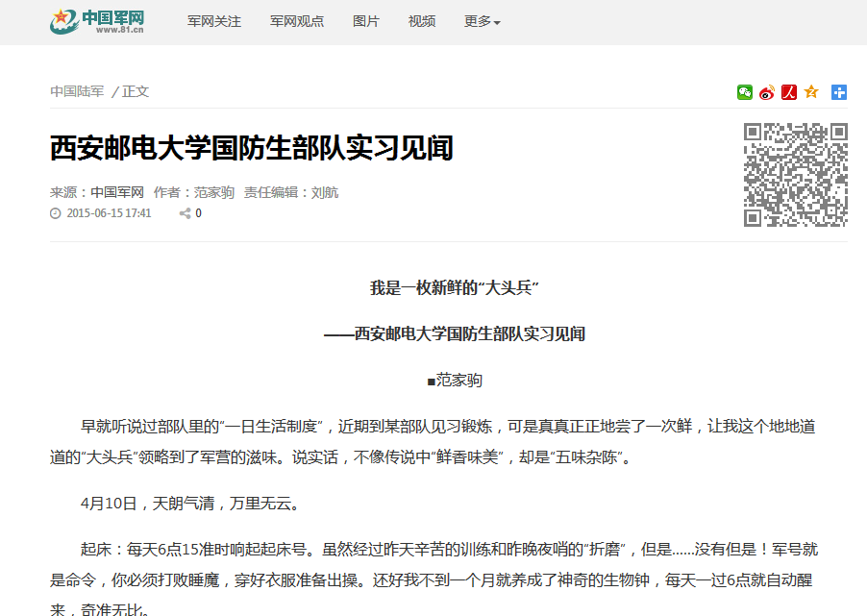
Task: Follow the 中国陆军 breadcrumb link
Action: 77,91
